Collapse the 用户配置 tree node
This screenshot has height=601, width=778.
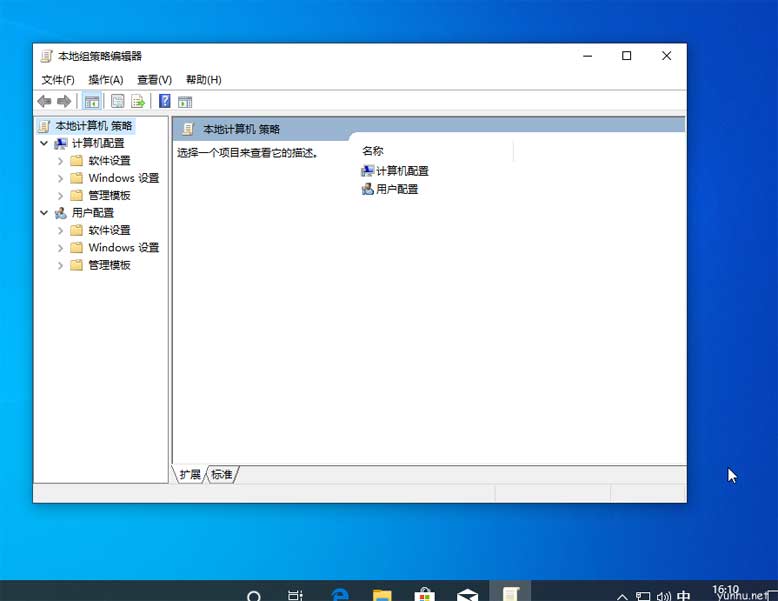44,213
